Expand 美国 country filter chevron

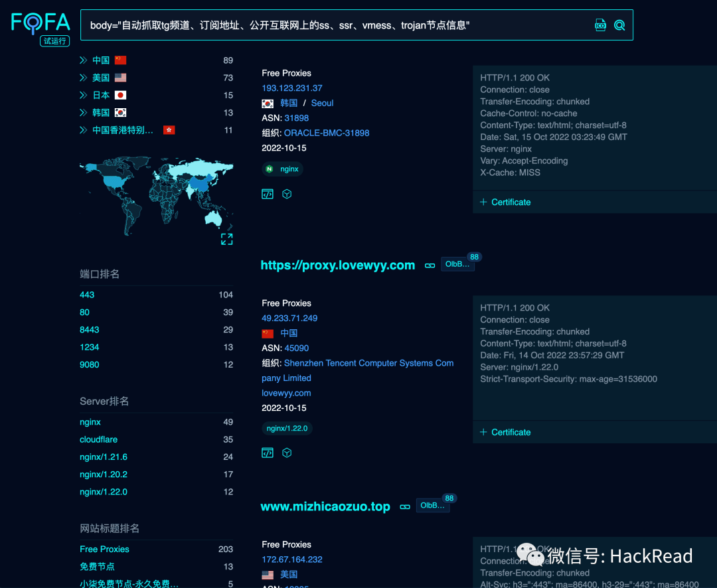point(83,78)
